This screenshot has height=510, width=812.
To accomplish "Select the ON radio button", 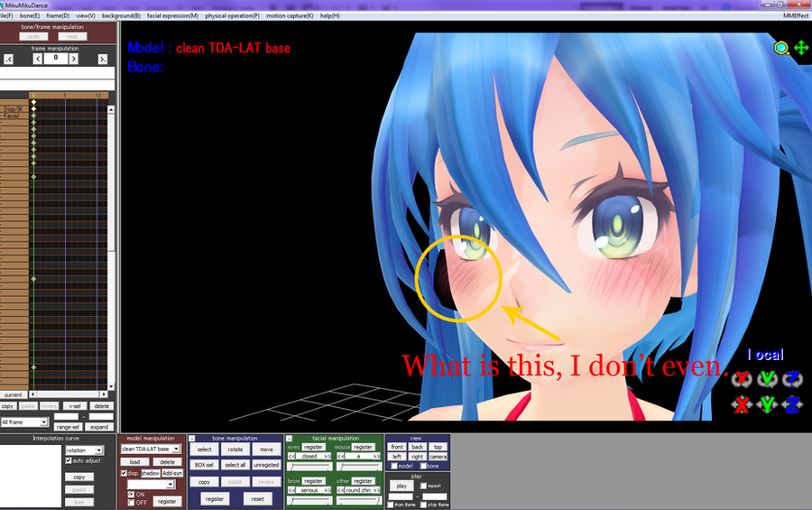I will (131, 495).
